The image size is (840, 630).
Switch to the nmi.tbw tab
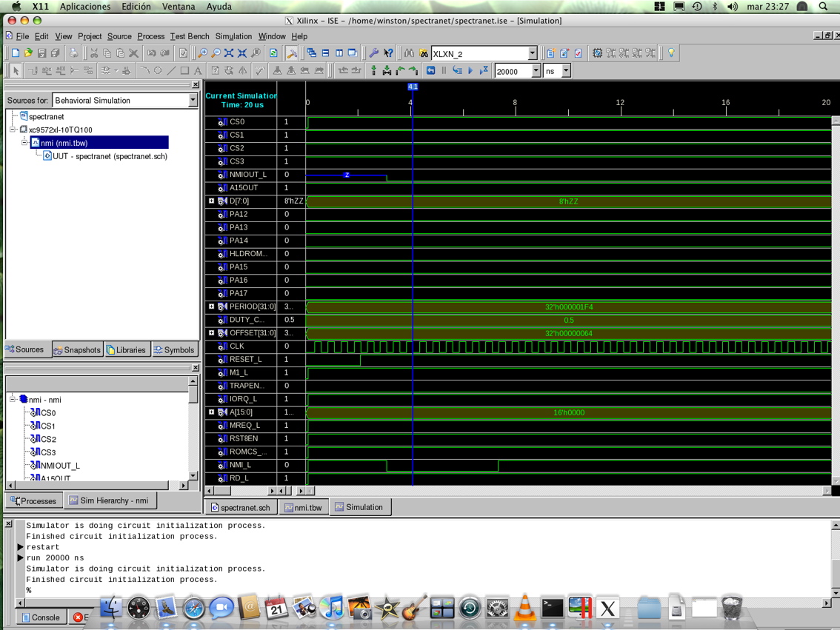pos(303,507)
